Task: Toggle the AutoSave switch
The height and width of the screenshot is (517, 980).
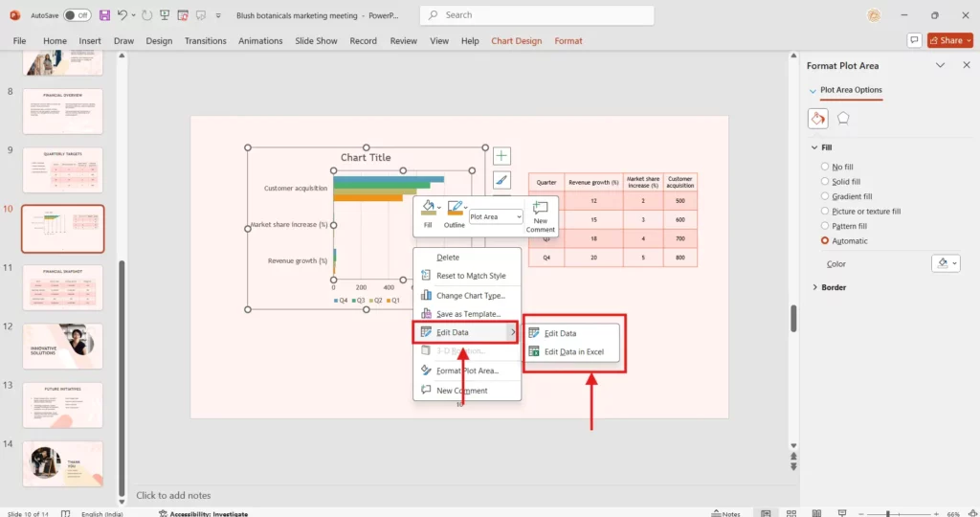Action: [77, 15]
